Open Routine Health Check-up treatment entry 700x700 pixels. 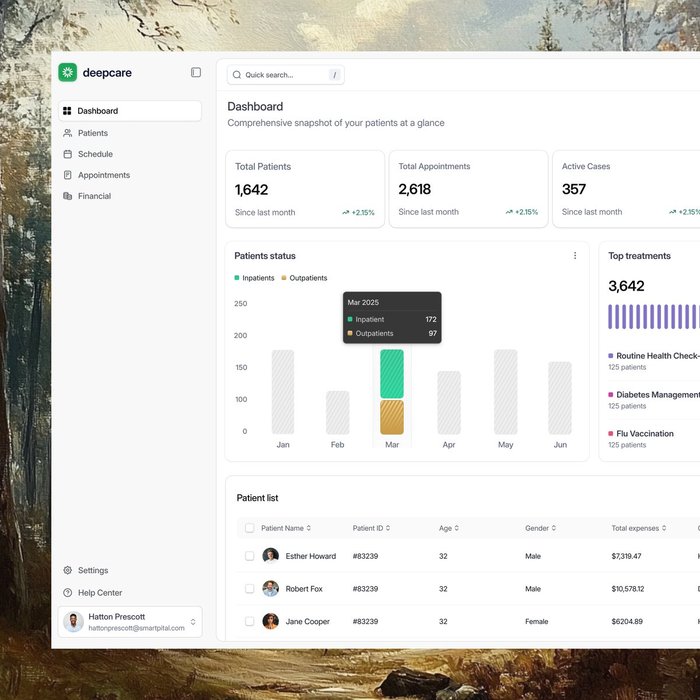pyautogui.click(x=654, y=361)
